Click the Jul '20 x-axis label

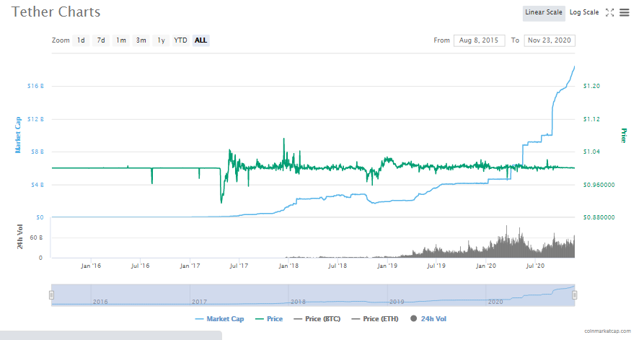click(x=535, y=266)
